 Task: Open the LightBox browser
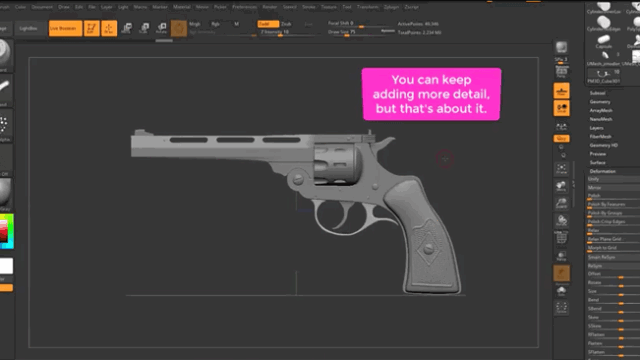coord(29,29)
